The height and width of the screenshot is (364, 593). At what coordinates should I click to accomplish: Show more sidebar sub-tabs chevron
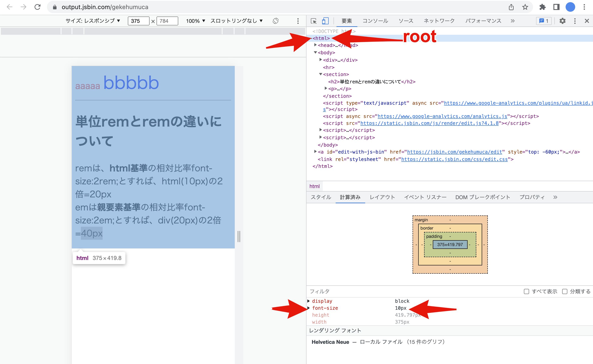[x=555, y=197]
